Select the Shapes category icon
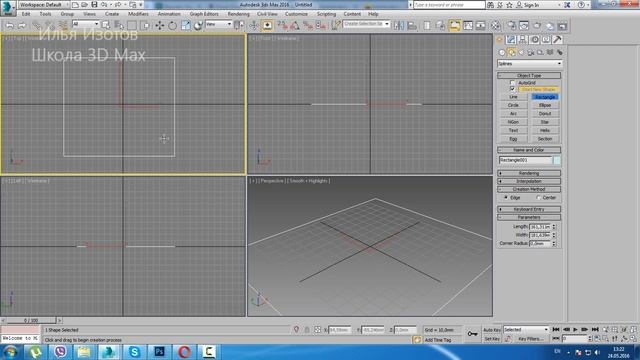Image resolution: width=640 pixels, height=360 pixels. tap(511, 52)
